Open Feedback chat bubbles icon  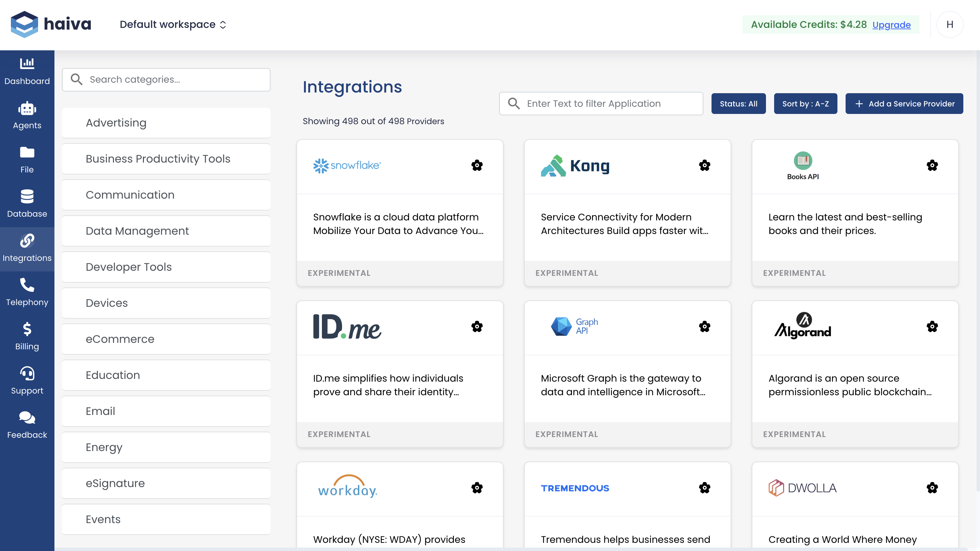tap(27, 418)
